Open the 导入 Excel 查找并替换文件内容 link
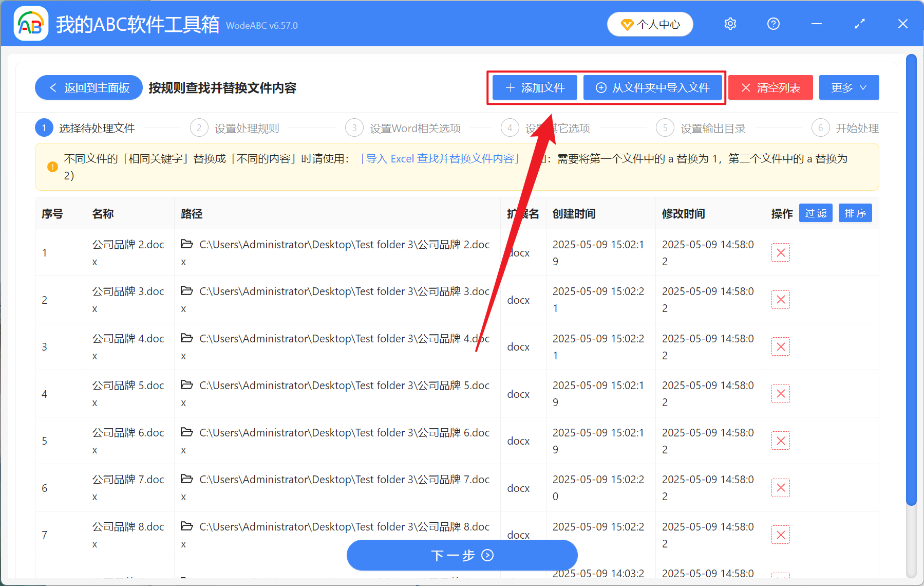Viewport: 924px width, 586px height. 441,159
